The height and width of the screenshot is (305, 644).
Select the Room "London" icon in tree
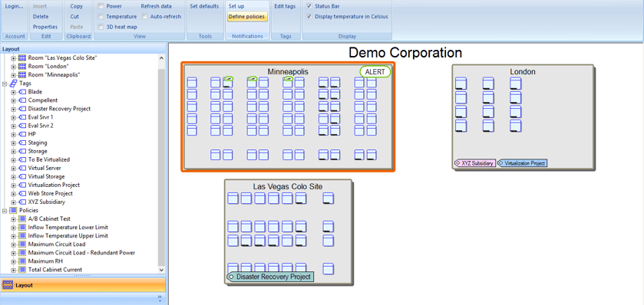[22, 66]
